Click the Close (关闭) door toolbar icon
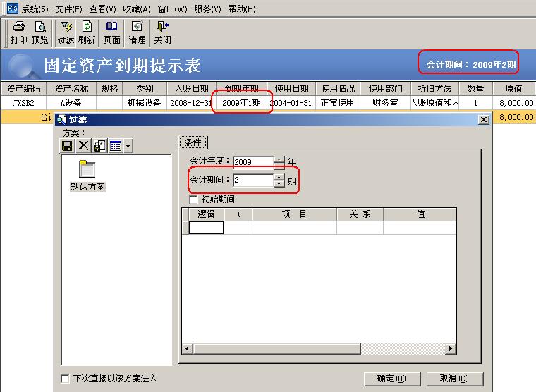This screenshot has height=392, width=536. (x=162, y=33)
